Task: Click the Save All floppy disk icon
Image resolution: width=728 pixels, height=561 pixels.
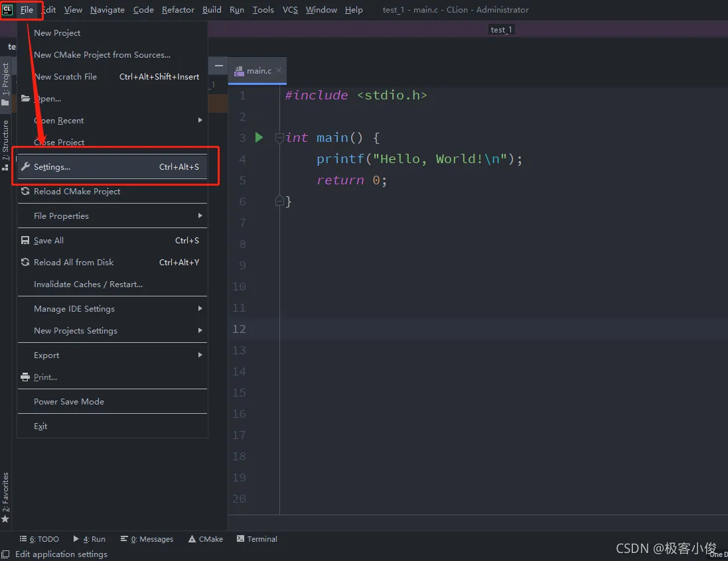Action: (x=25, y=240)
